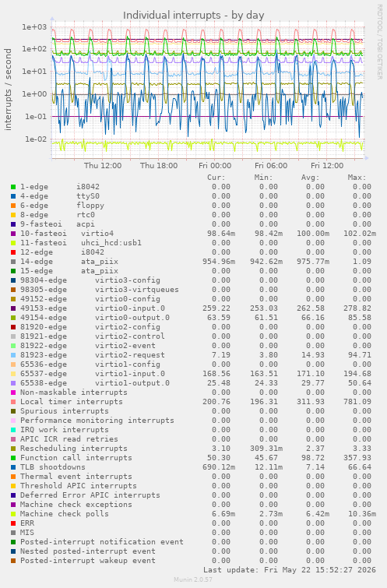Click the green swatch beside 1-edge i8042

(x=13, y=187)
